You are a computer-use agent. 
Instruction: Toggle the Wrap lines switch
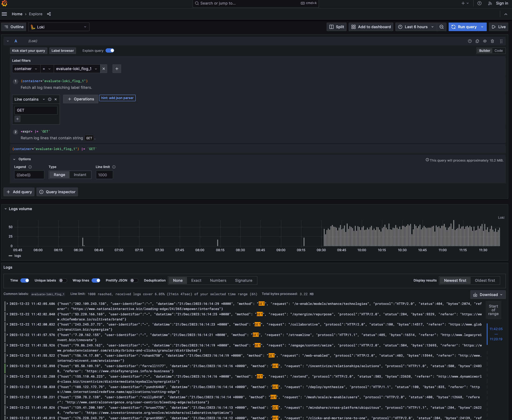(x=96, y=280)
